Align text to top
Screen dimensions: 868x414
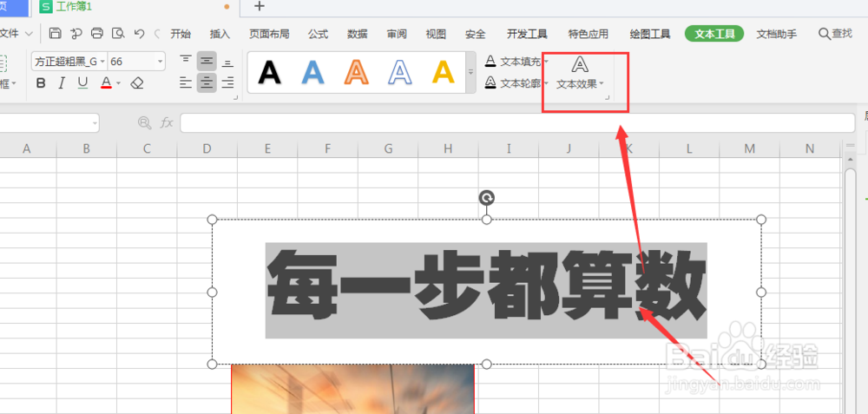[186, 62]
